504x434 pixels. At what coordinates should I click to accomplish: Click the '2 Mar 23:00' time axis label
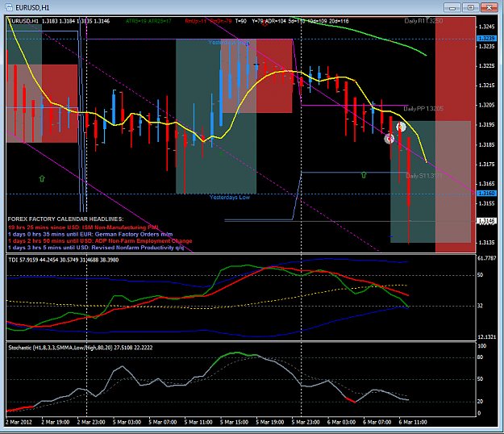[x=91, y=422]
